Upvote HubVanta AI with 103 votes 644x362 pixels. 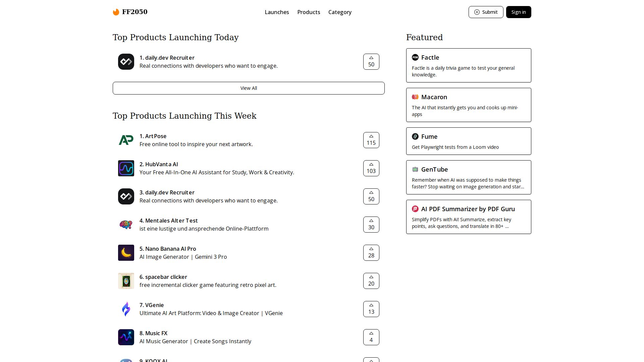(371, 168)
